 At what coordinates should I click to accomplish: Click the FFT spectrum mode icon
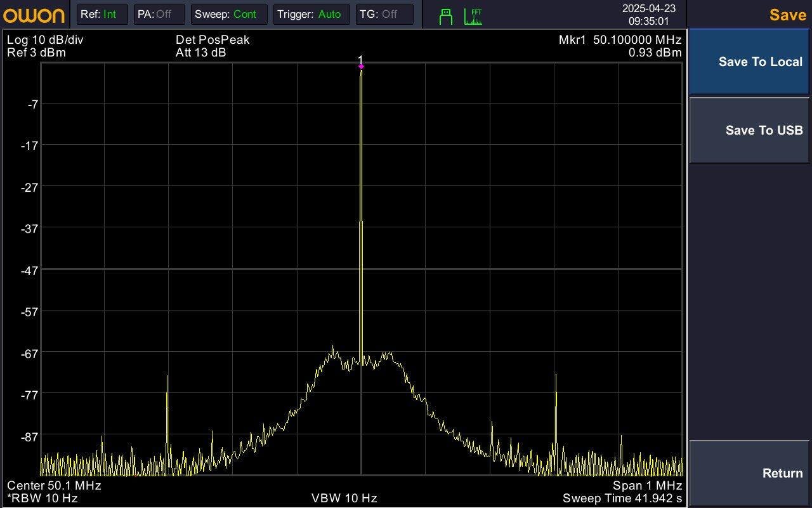pos(473,16)
